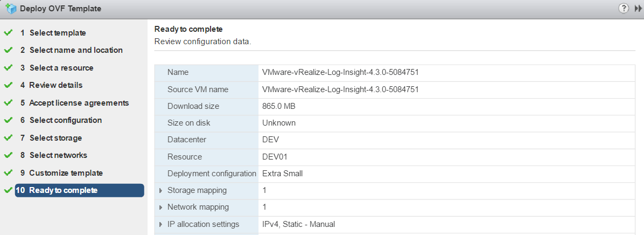
Task: Click the green check next to Customize template
Action: coord(8,173)
